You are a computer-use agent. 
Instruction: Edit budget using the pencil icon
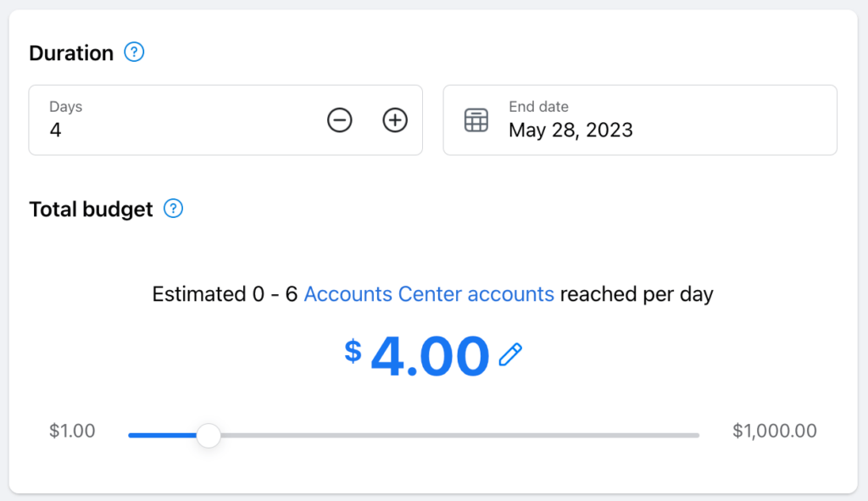(x=510, y=355)
